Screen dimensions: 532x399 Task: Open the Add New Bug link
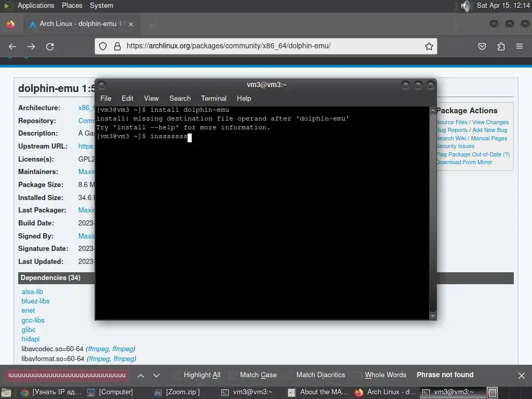click(489, 130)
